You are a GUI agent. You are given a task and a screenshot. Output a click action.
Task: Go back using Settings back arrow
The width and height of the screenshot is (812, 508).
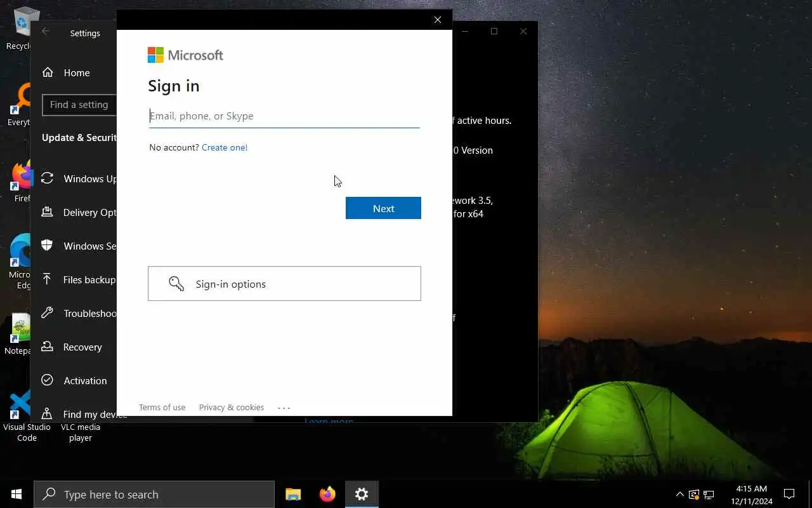46,32
